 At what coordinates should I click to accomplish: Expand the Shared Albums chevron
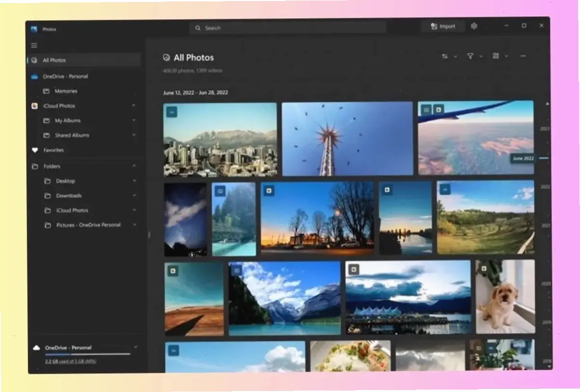click(x=134, y=135)
